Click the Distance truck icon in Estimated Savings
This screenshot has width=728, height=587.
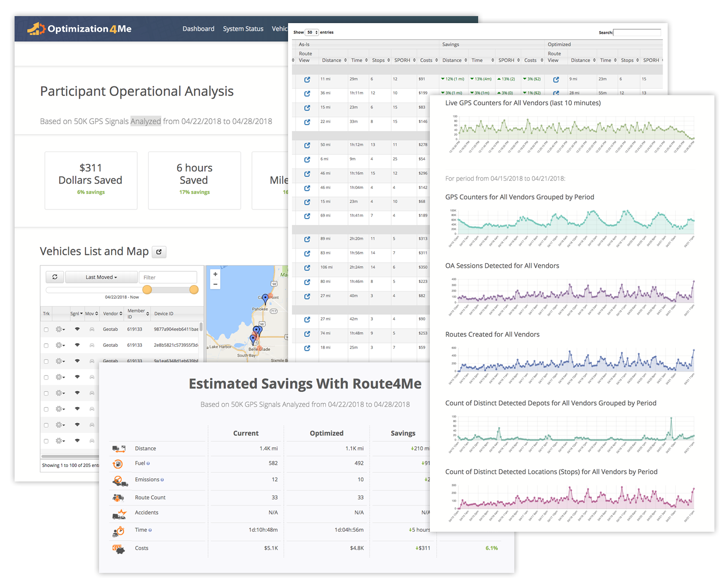coord(119,448)
